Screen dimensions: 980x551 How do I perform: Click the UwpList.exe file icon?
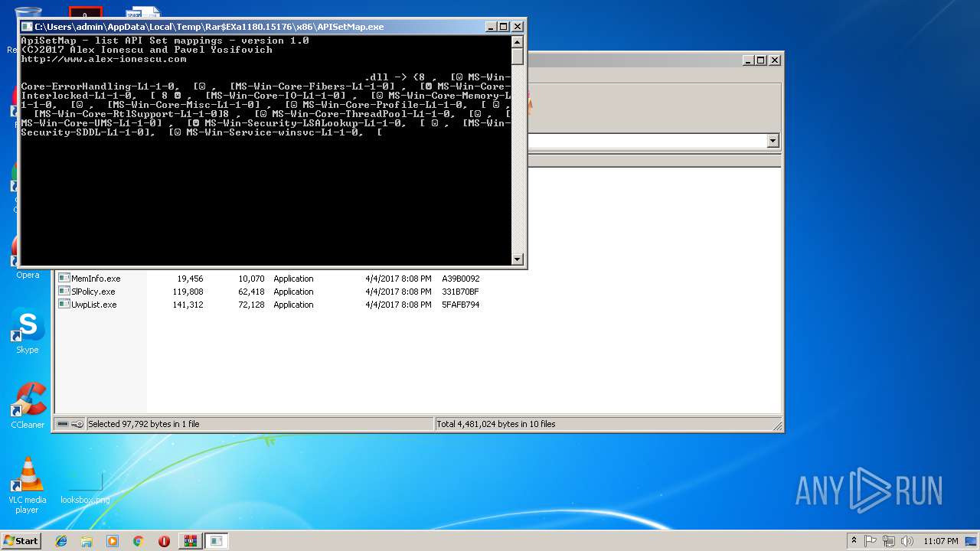[x=64, y=305]
